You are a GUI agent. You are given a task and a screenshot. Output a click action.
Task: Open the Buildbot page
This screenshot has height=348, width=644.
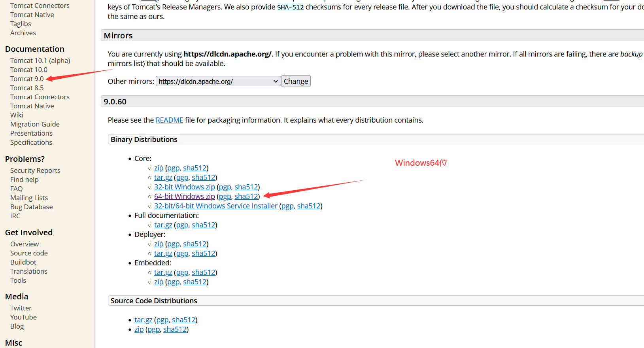(x=23, y=262)
